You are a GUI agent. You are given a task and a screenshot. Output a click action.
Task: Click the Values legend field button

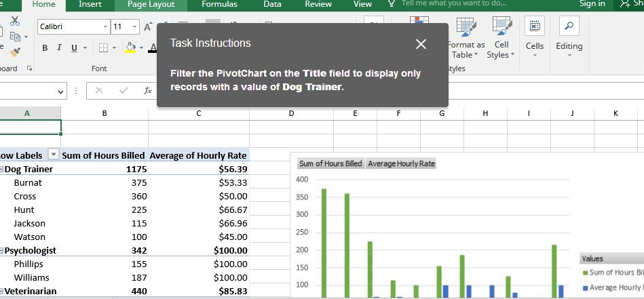(611, 259)
